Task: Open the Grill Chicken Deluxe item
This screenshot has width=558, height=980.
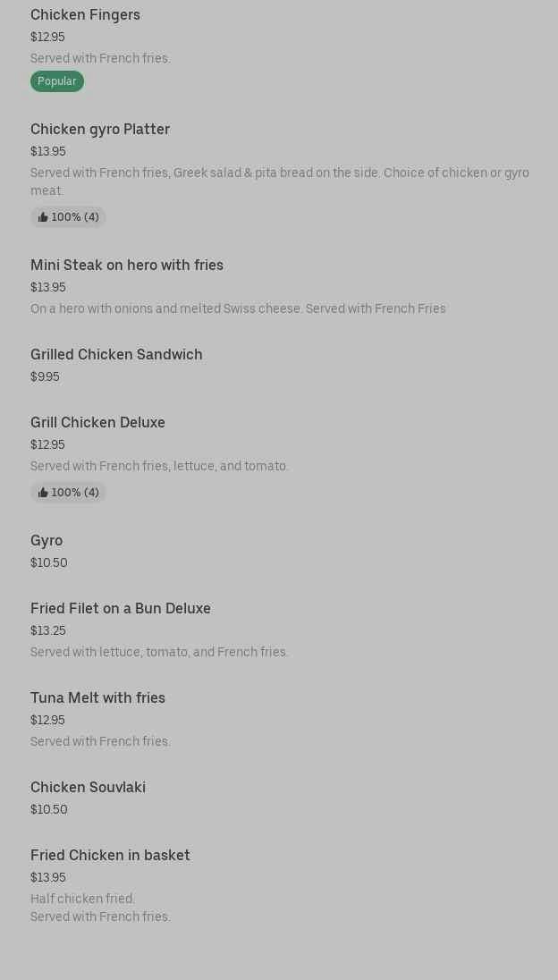Action: tap(97, 422)
